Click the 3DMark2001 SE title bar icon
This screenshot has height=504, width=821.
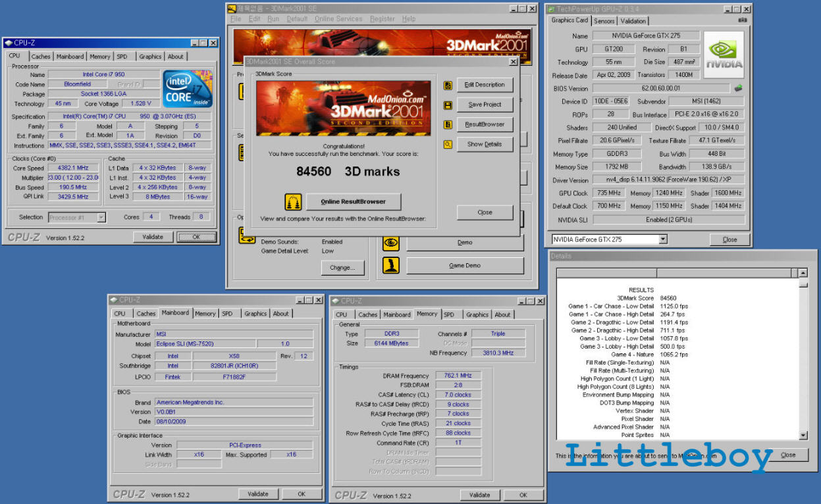click(x=232, y=9)
